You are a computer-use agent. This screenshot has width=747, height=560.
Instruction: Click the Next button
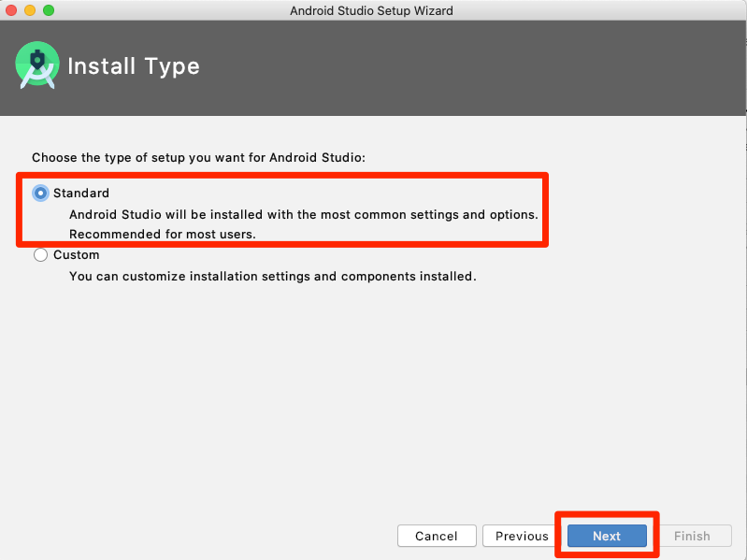(x=607, y=536)
